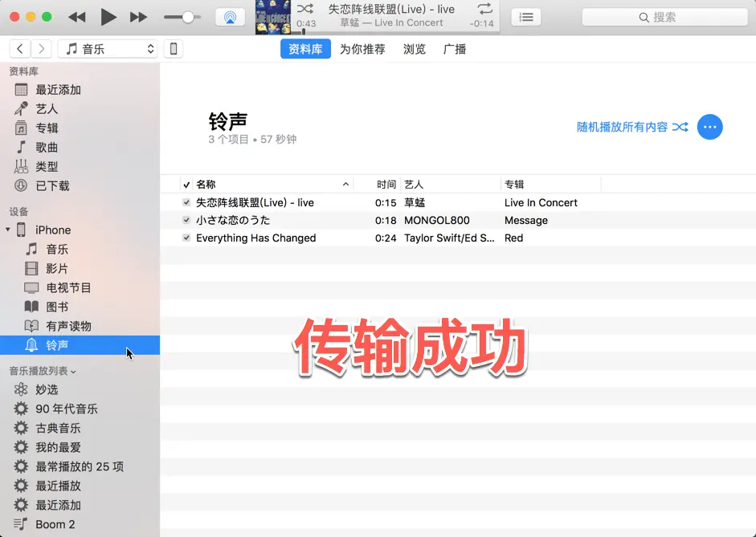756x537 pixels.
Task: Collapse the 音乐播放列表 section chevron
Action: [x=73, y=372]
